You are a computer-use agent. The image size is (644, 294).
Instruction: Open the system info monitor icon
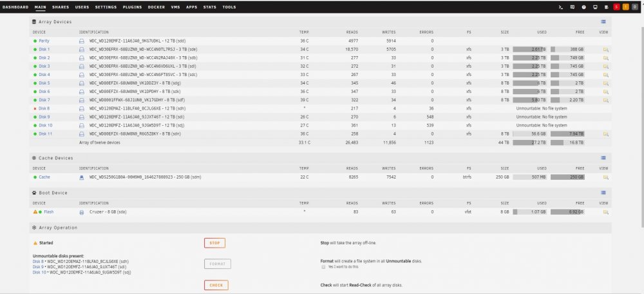[x=595, y=7]
